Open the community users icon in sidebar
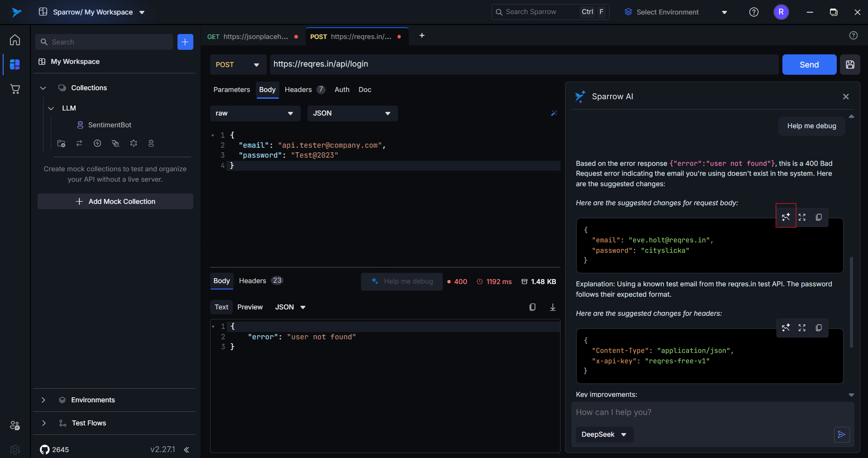This screenshot has height=458, width=868. pyautogui.click(x=15, y=425)
